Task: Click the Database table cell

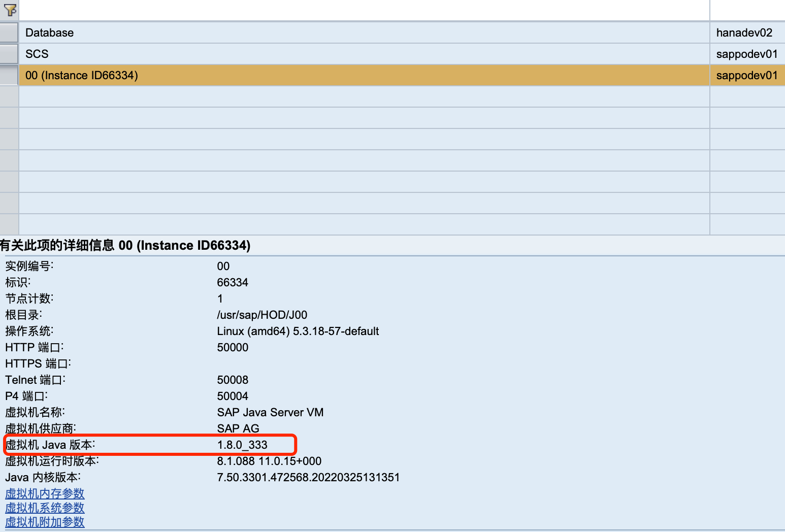Action: click(x=364, y=32)
